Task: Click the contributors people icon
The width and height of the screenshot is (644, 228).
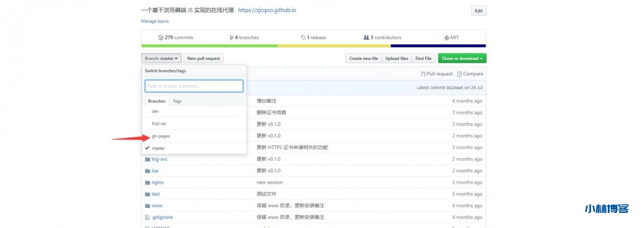Action: [x=366, y=38]
